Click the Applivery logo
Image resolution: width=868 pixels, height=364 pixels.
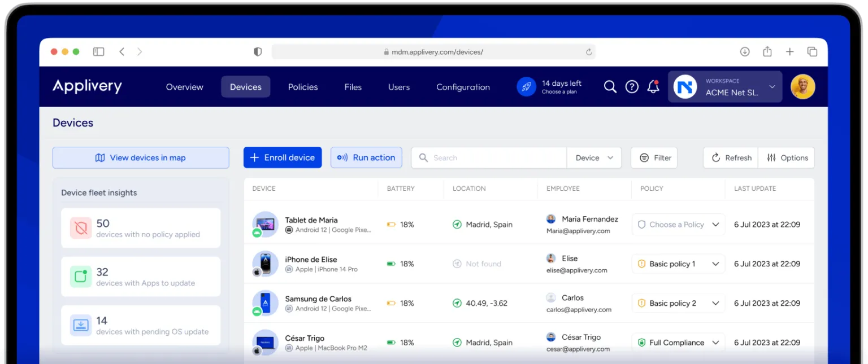[x=87, y=86]
